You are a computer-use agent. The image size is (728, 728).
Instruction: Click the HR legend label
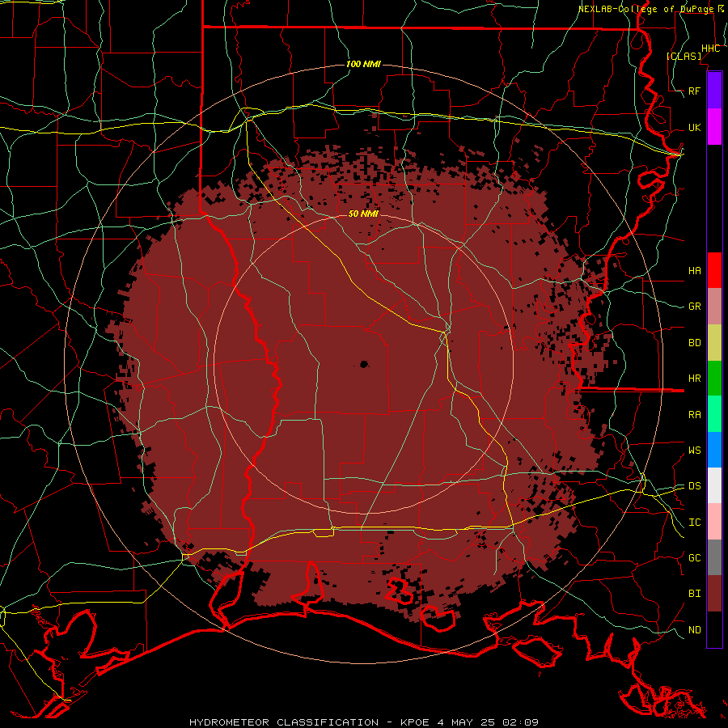(694, 379)
